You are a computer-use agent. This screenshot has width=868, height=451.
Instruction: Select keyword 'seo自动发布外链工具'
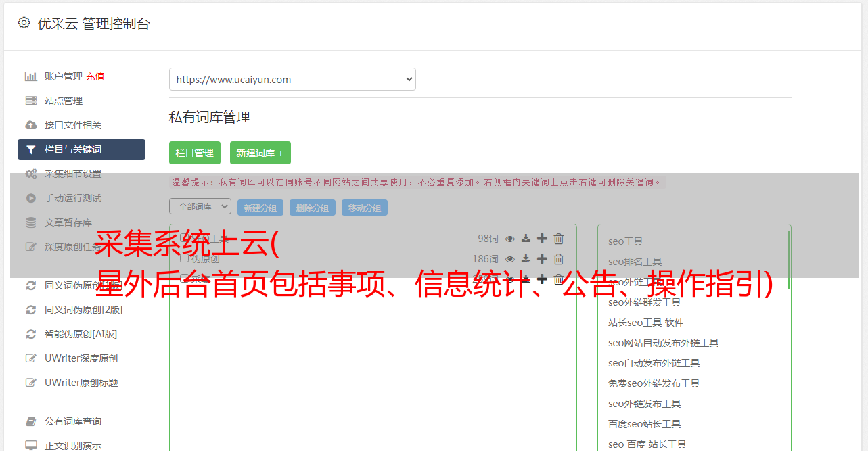pyautogui.click(x=654, y=363)
